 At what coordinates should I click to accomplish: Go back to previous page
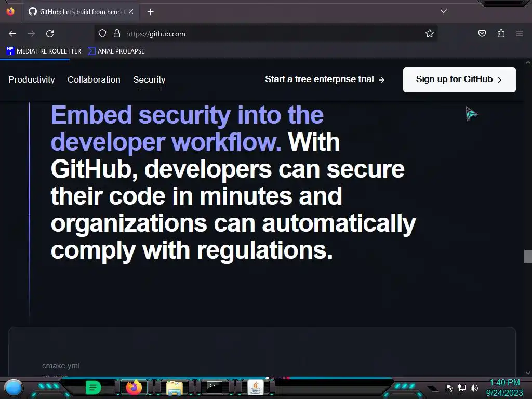[x=12, y=34]
